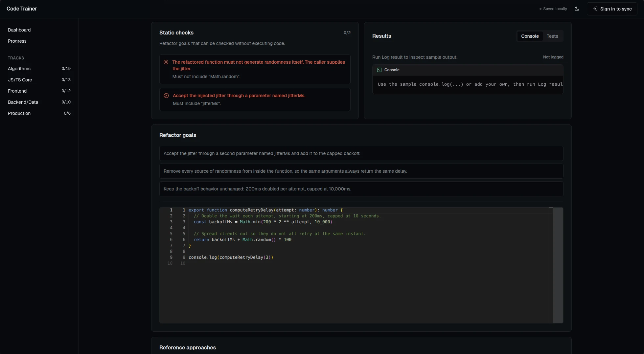The width and height of the screenshot is (644, 354).
Task: Open the Dashboard page
Action: pos(19,30)
